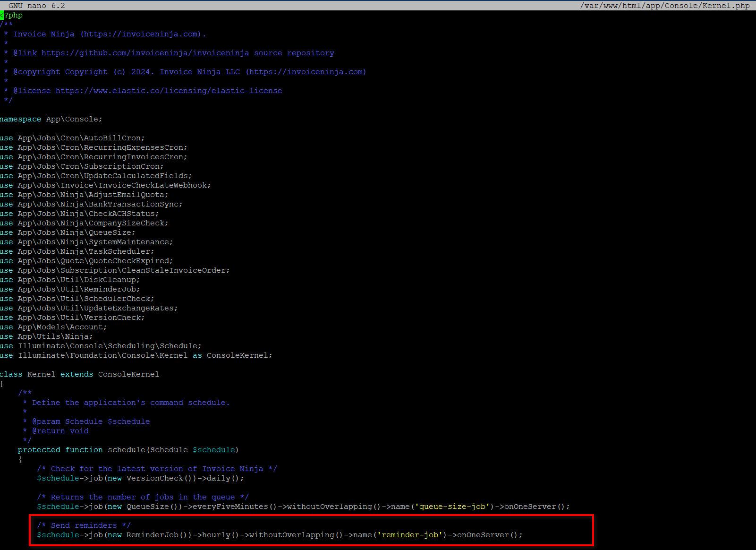Place cursor on the <?php opening tag
Viewport: 756px width, 550px height.
pos(11,15)
